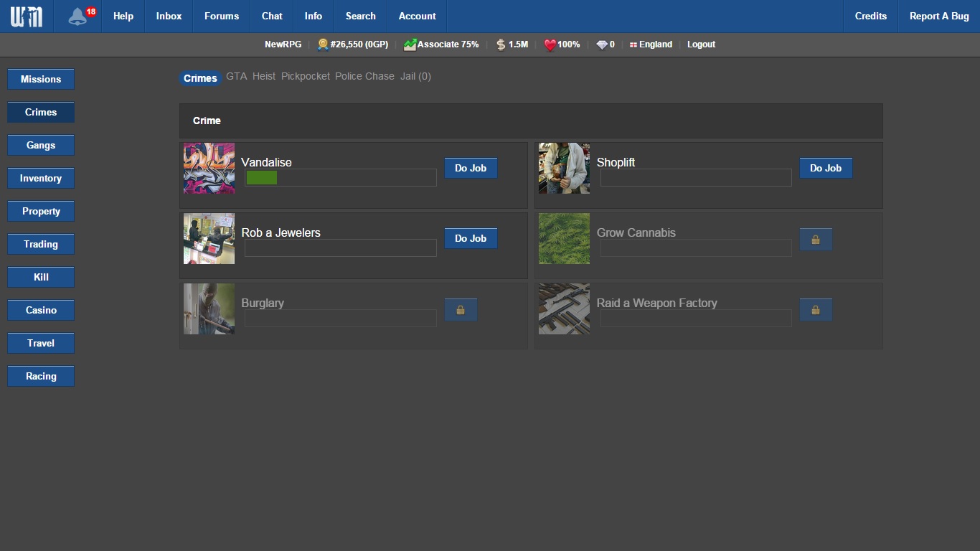Open Kill from the sidebar
Screen dimensions: 980x551
41,277
